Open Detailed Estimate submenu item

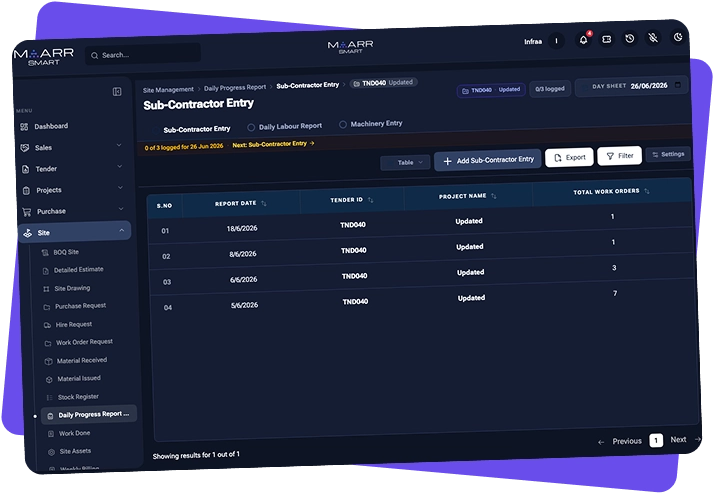[x=73, y=270]
